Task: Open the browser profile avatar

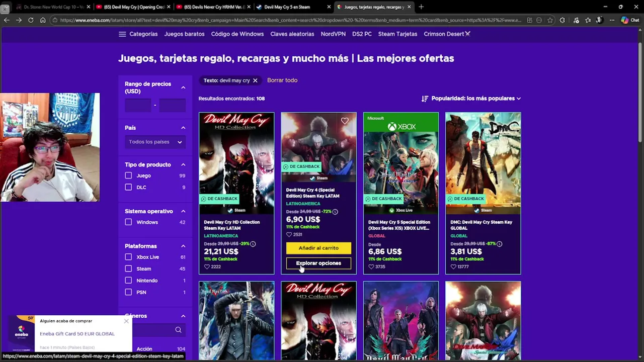Action: 599,20
